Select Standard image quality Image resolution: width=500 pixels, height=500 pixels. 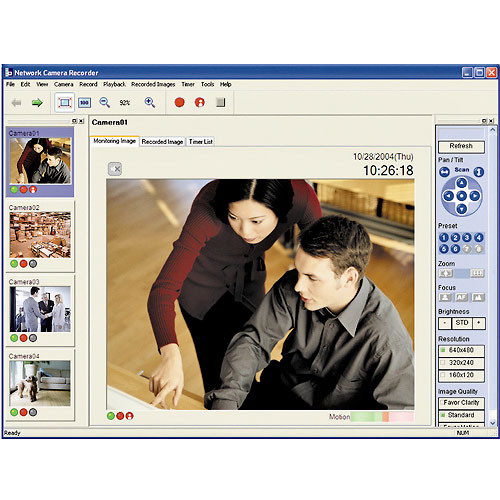point(461,415)
